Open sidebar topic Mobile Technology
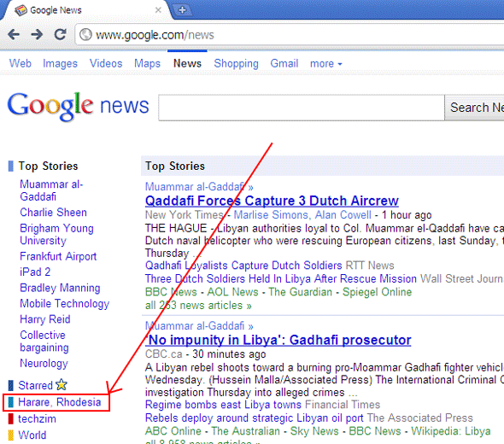This screenshot has width=504, height=444. coord(65,304)
